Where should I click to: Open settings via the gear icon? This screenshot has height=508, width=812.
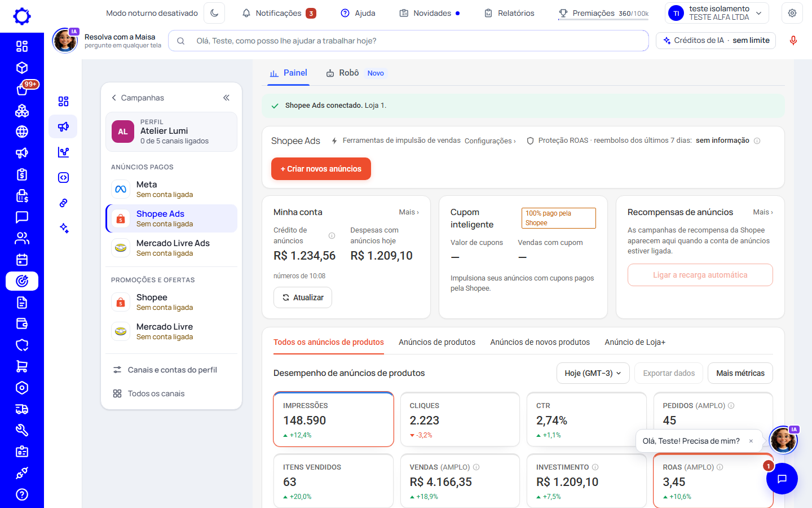[x=792, y=13]
